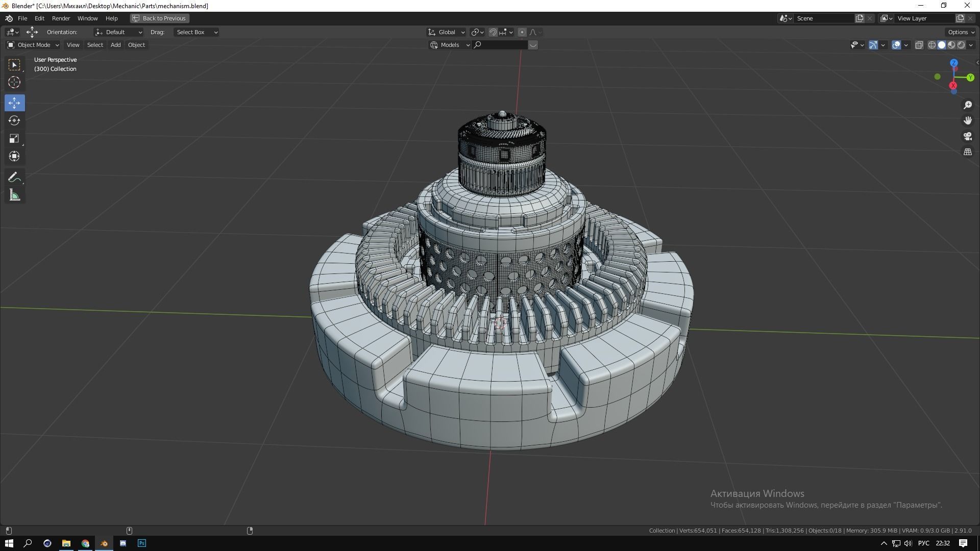Open Orientation Default dropdown

tap(118, 32)
